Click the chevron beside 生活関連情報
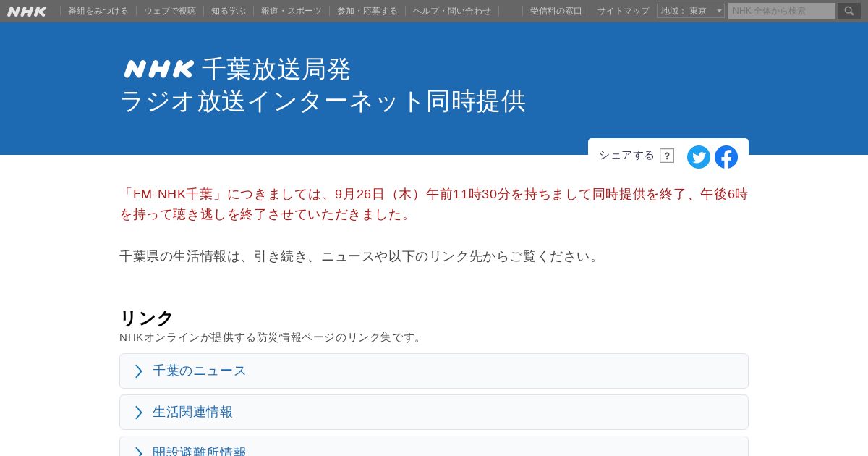 coord(139,412)
